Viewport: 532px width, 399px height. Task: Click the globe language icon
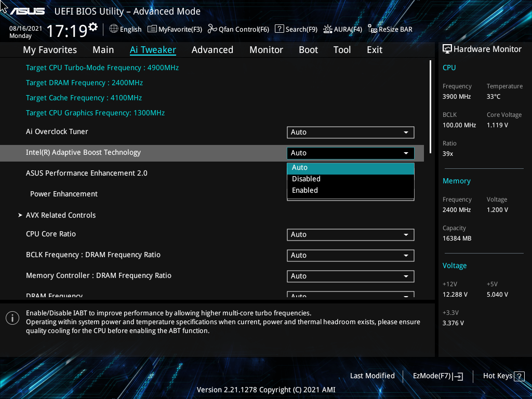[114, 29]
